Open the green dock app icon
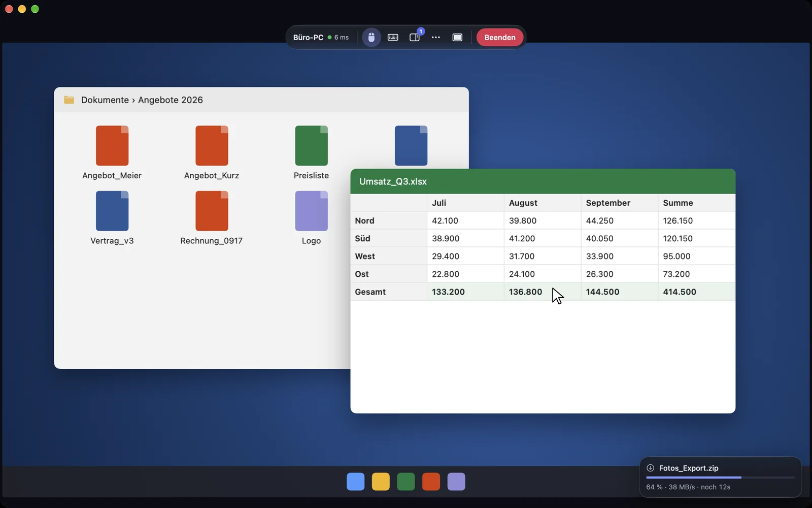This screenshot has height=508, width=812. pyautogui.click(x=406, y=482)
